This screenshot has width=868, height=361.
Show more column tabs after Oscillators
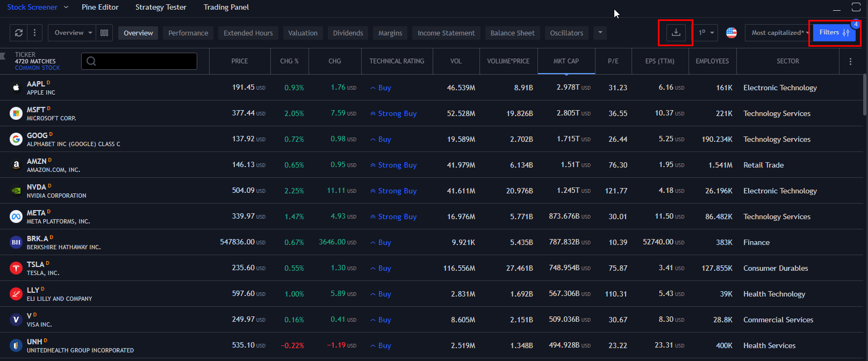point(600,33)
